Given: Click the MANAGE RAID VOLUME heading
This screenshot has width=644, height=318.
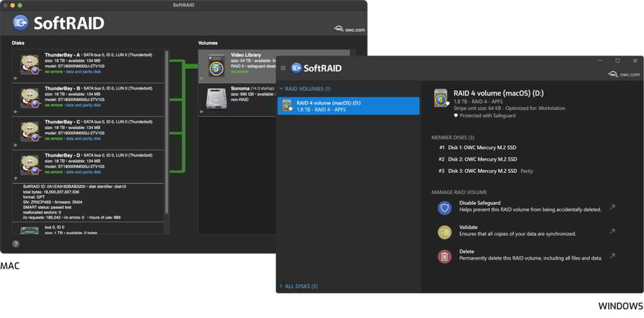Looking at the screenshot, I should [459, 192].
